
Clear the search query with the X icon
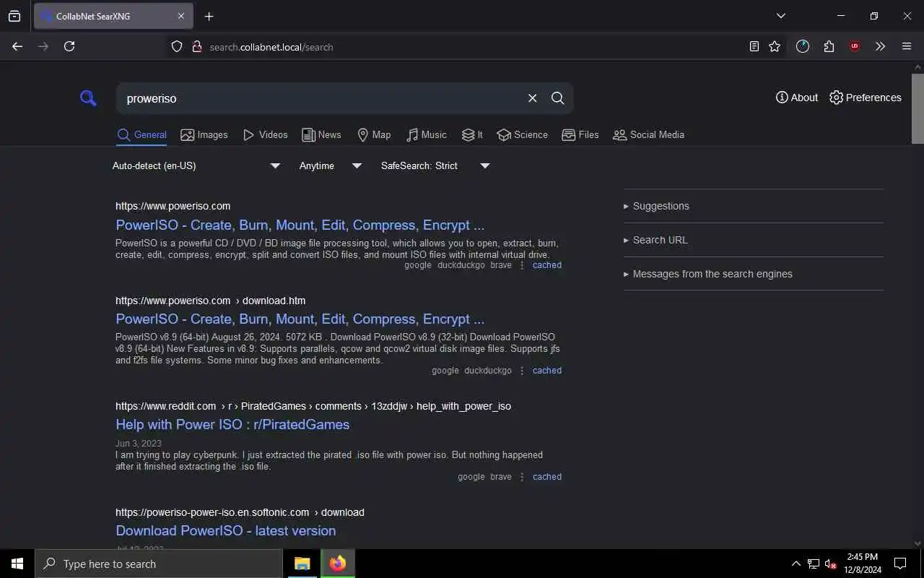tap(532, 98)
